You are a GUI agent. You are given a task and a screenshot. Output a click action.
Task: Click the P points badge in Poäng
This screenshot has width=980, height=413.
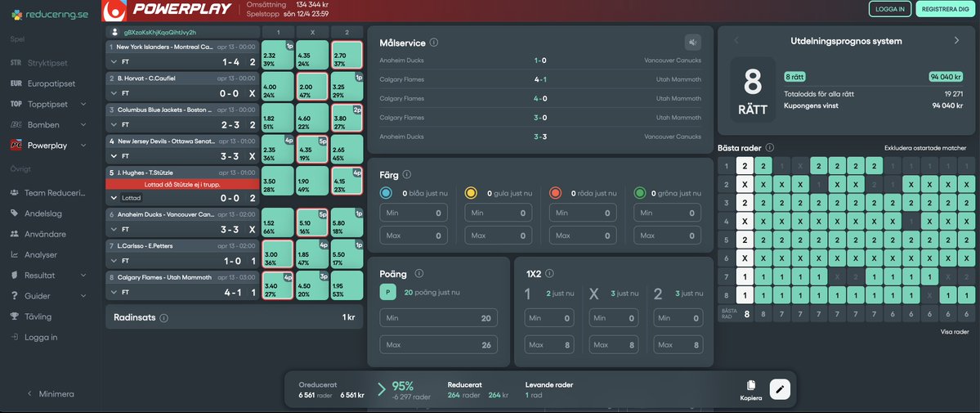coord(387,292)
